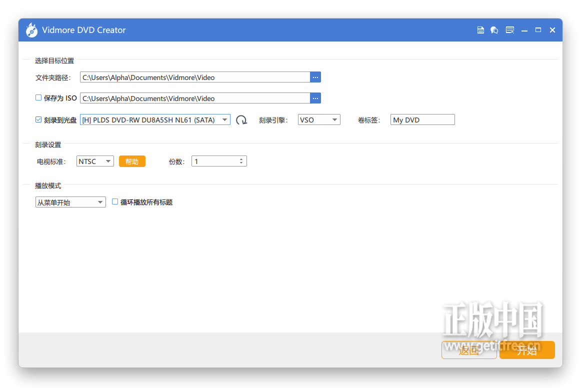Viewport: 581px width, 392px height.
Task: Enable the 保存为 ISO checkbox
Action: (38, 98)
